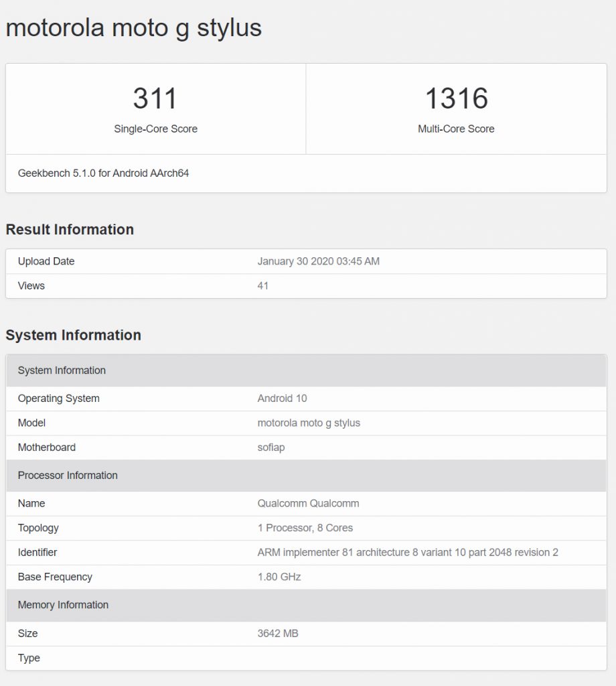Viewport: 616px width, 686px height.
Task: Select the processor name 'Qualcomm Qualcomm'
Action: pyautogui.click(x=308, y=503)
